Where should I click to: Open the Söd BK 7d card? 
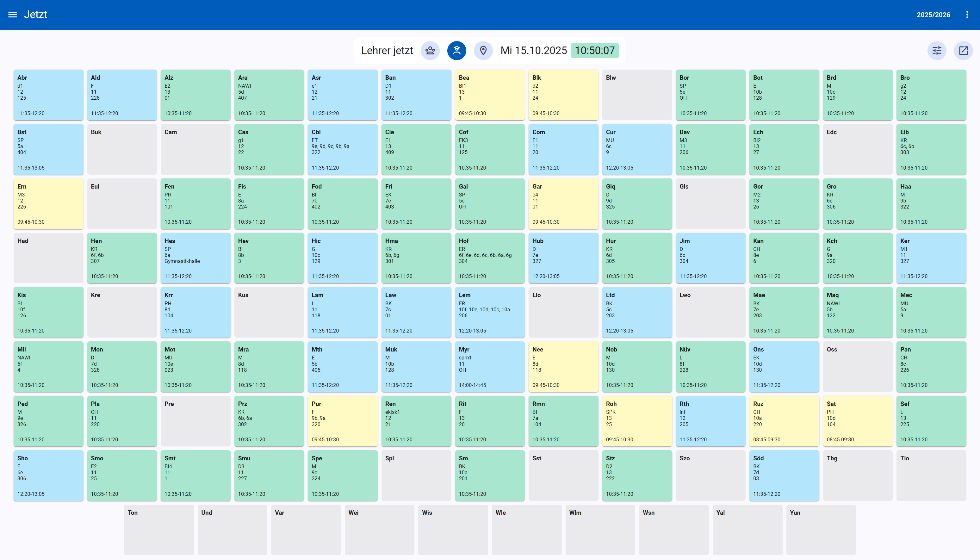784,476
